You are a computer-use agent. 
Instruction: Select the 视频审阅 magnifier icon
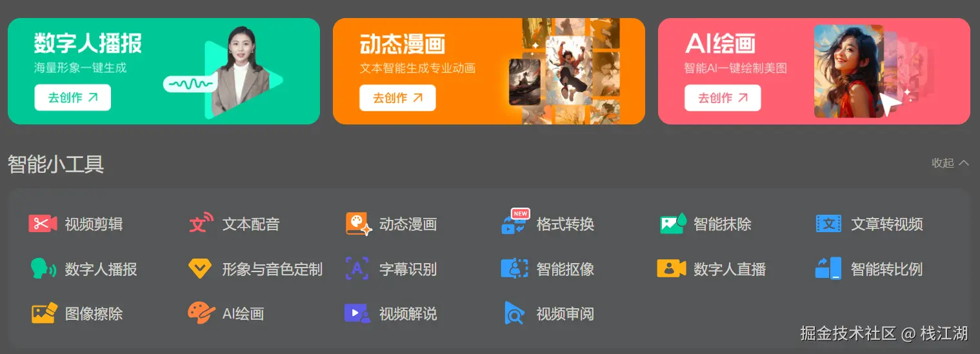pyautogui.click(x=514, y=313)
